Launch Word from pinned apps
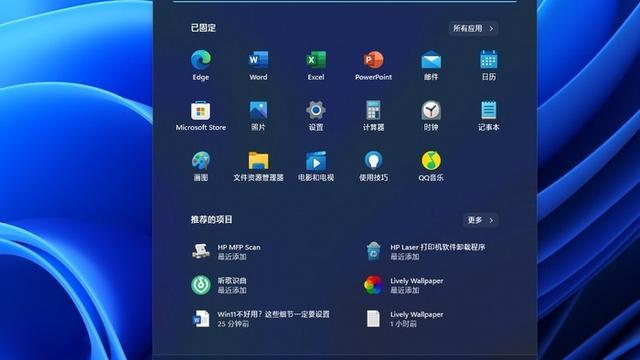Viewport: 640px width, 360px height. [258, 60]
